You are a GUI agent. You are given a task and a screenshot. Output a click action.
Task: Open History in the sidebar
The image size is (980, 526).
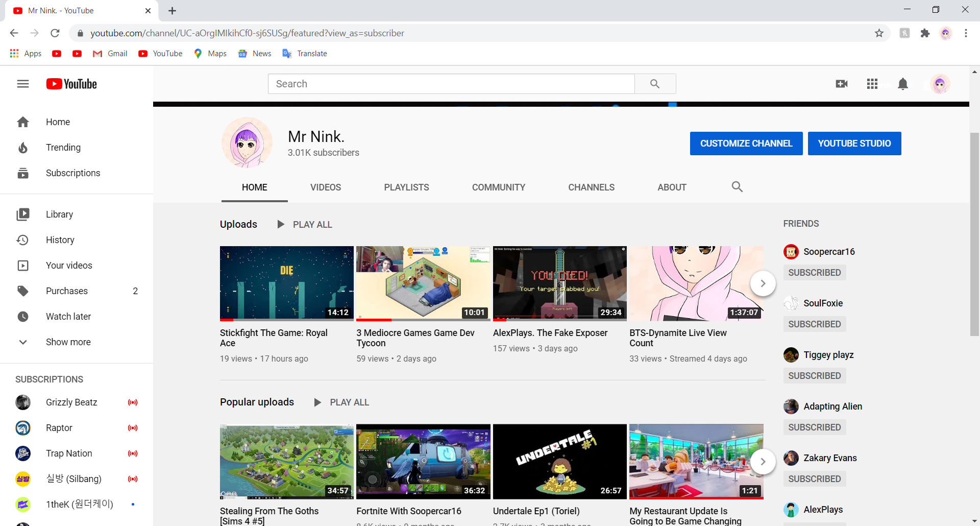tap(77, 240)
